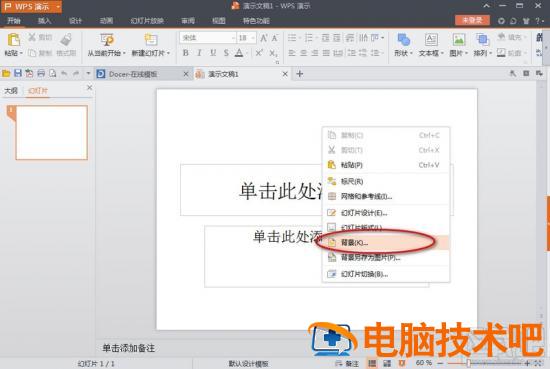Select slide 1 thumbnail
This screenshot has width=550, height=369.
click(x=52, y=133)
